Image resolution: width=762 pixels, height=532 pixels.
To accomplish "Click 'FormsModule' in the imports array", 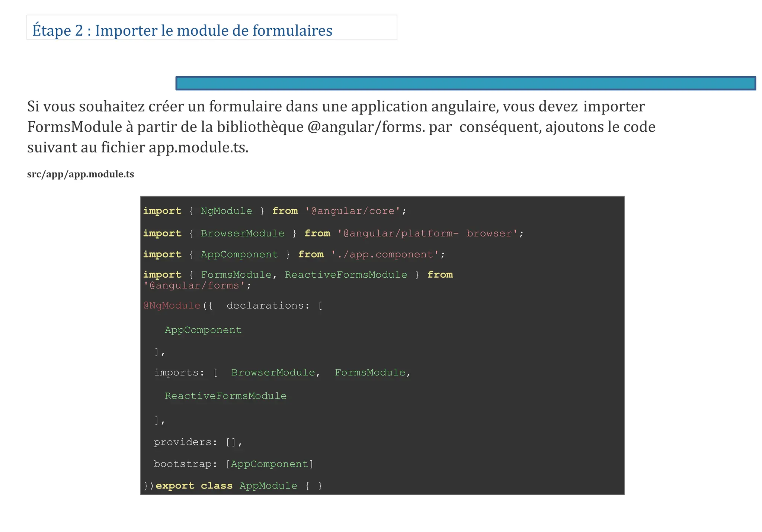I will pyautogui.click(x=370, y=373).
